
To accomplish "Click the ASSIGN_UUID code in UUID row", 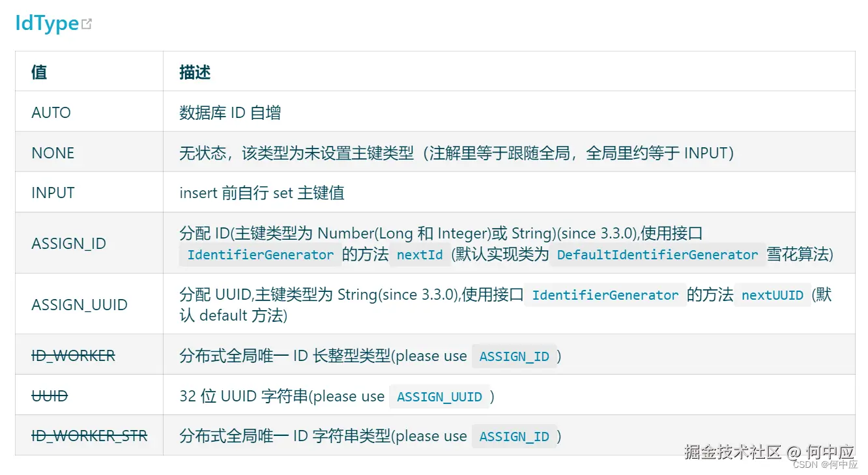I will (x=439, y=397).
